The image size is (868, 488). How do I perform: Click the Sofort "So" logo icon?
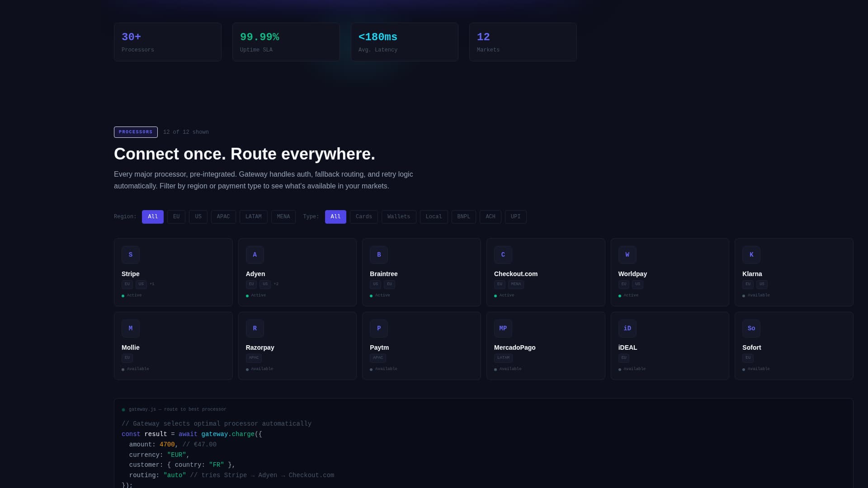click(x=751, y=328)
